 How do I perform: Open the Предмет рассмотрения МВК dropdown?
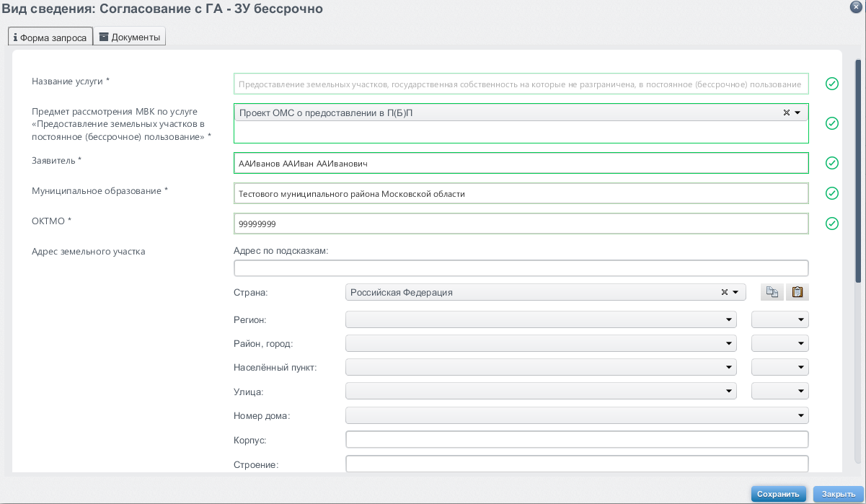(x=797, y=112)
